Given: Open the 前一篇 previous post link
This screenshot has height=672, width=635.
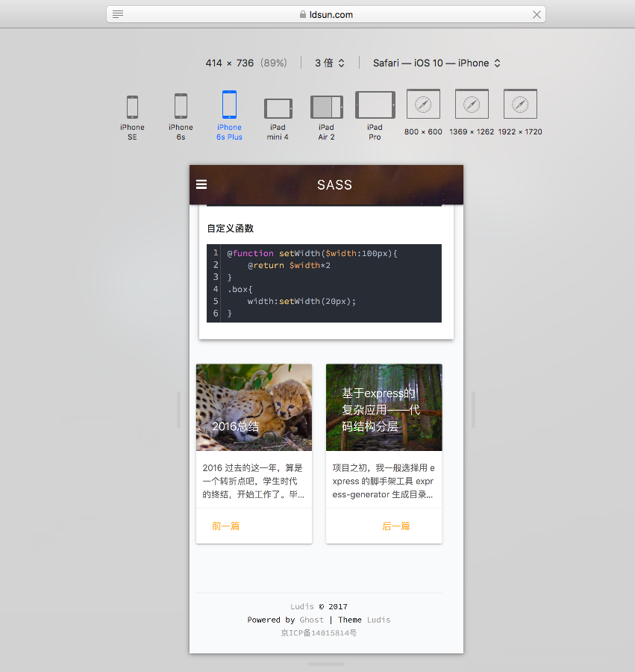Looking at the screenshot, I should tap(225, 526).
